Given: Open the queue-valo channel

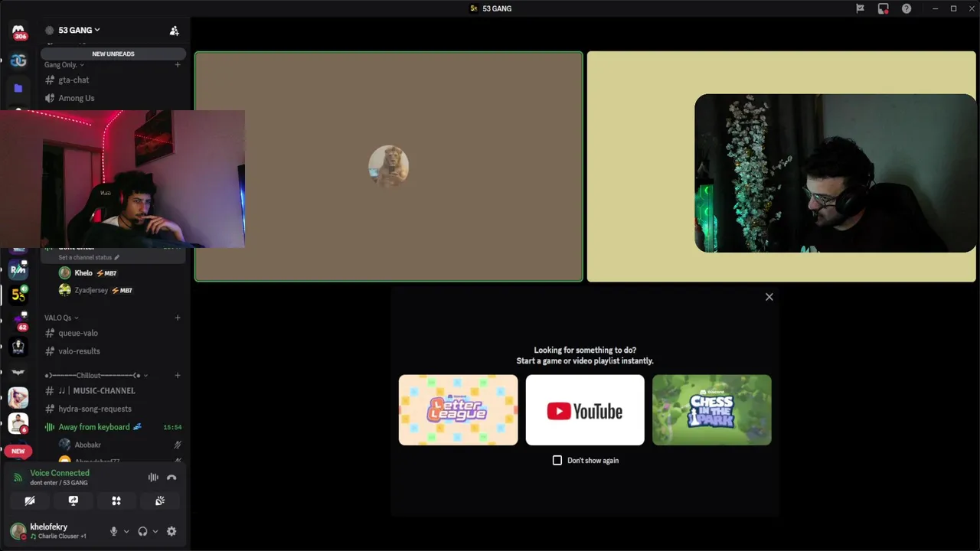Looking at the screenshot, I should 113,333.
